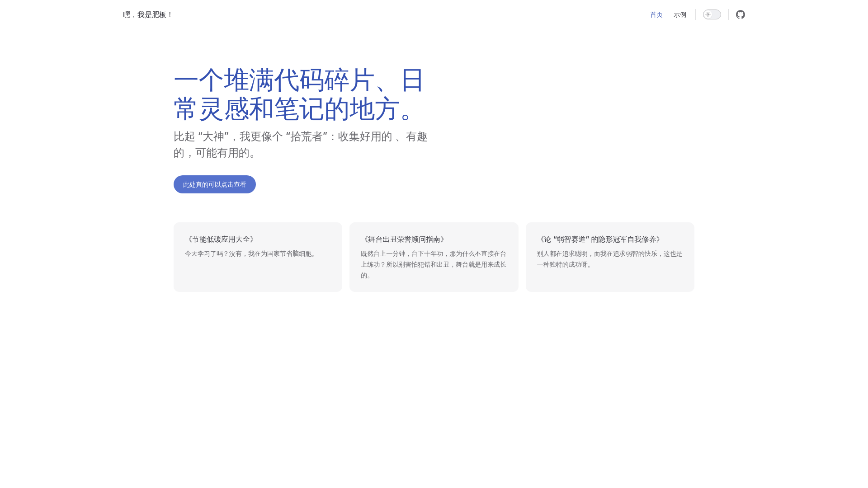Open the GitHub icon link
The image size is (868, 488).
(740, 14)
